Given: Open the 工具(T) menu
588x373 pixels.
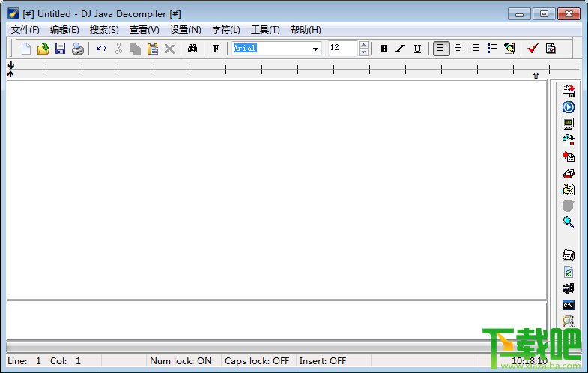Looking at the screenshot, I should click(x=265, y=30).
